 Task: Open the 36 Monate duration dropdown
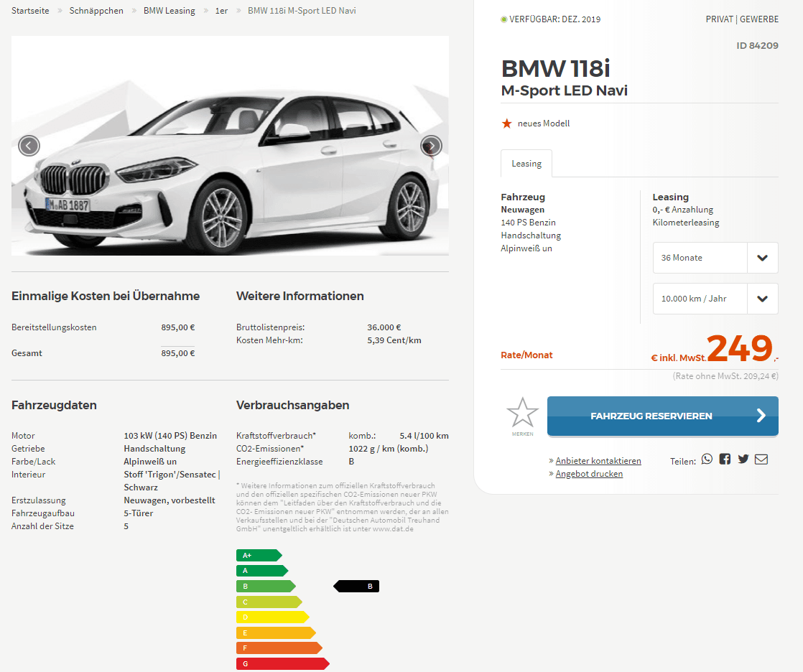point(715,258)
